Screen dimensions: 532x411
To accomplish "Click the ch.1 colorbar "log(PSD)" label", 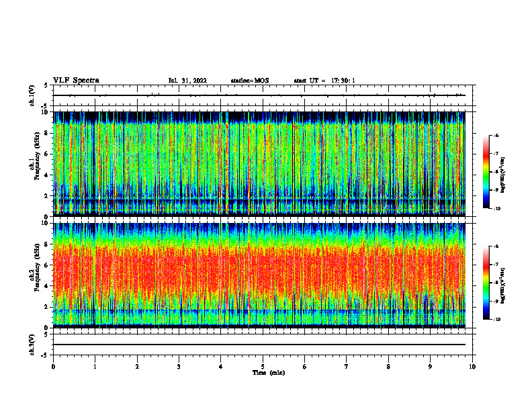I will tap(503, 175).
